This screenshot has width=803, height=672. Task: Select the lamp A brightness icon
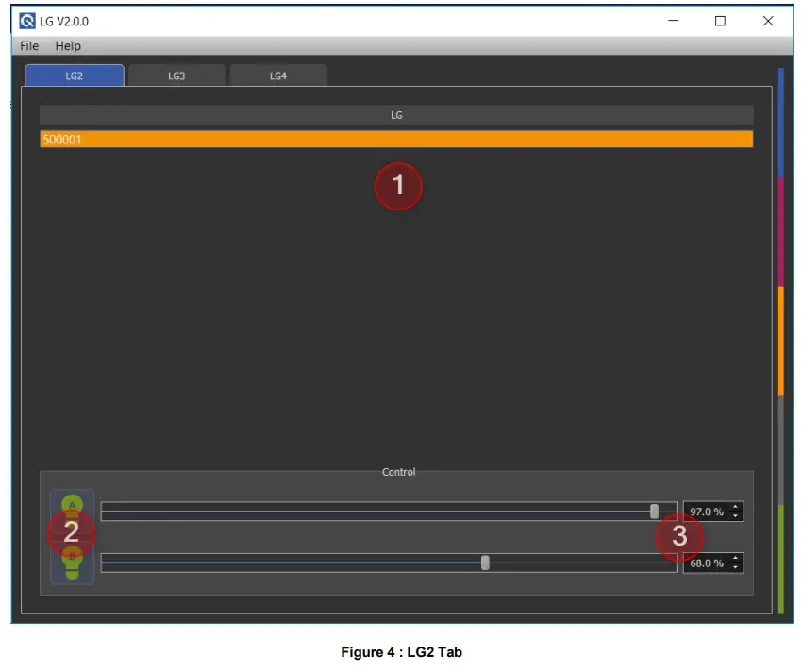pyautogui.click(x=72, y=505)
